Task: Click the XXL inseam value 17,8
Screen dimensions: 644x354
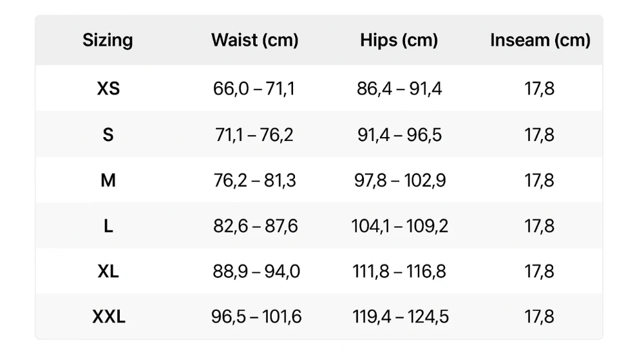Action: [x=539, y=317]
